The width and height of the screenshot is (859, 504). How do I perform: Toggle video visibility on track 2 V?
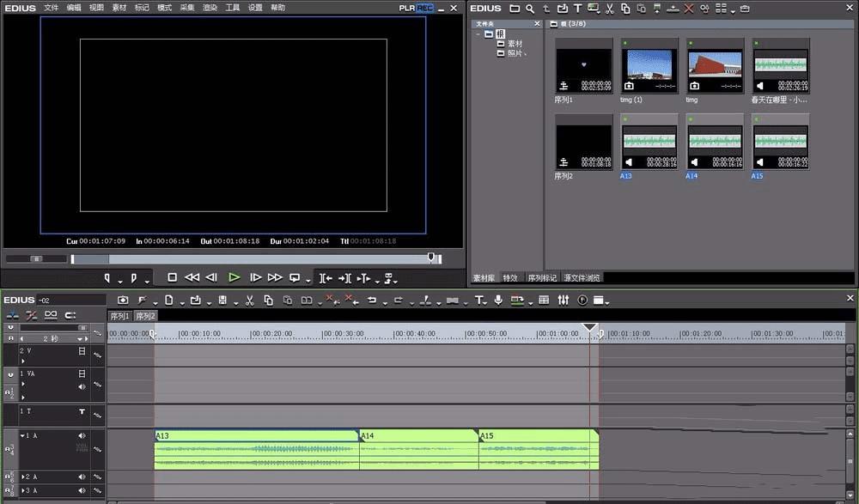(x=82, y=351)
